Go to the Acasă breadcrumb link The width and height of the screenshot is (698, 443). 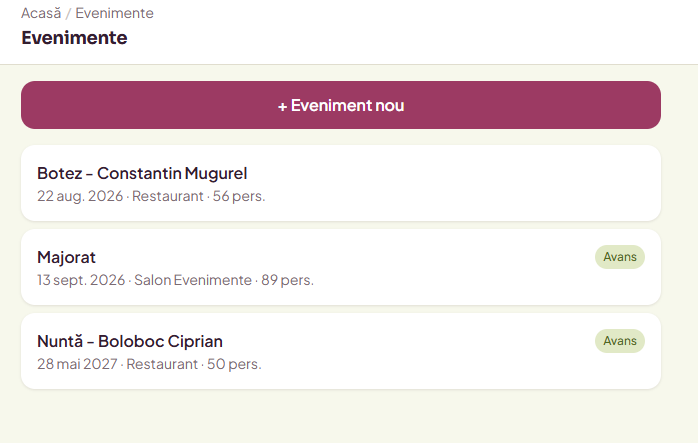click(x=41, y=13)
